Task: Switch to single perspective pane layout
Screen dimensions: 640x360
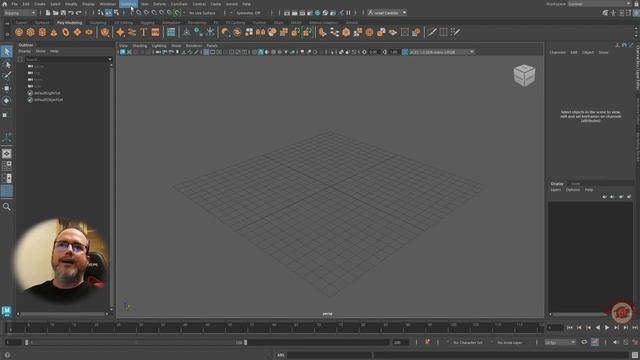Action: (x=7, y=153)
